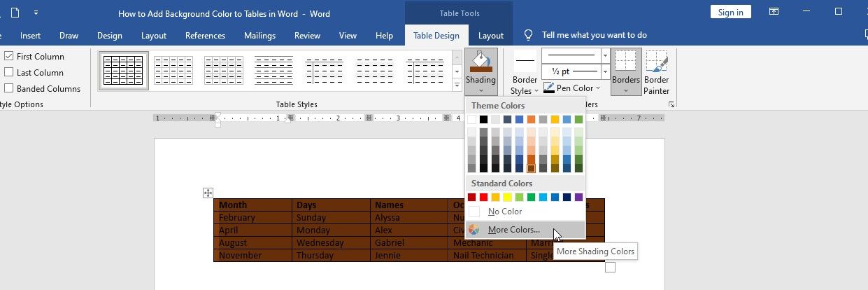Select the third table style thumbnail
This screenshot has height=290, width=868.
pyautogui.click(x=223, y=71)
